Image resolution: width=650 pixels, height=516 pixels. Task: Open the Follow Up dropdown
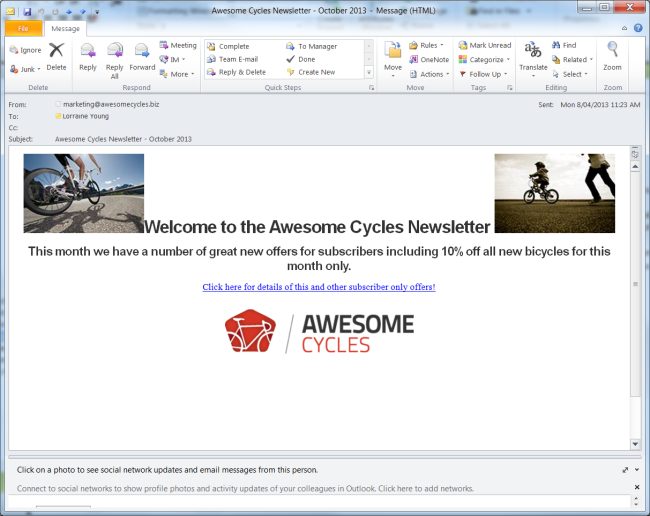coord(483,74)
